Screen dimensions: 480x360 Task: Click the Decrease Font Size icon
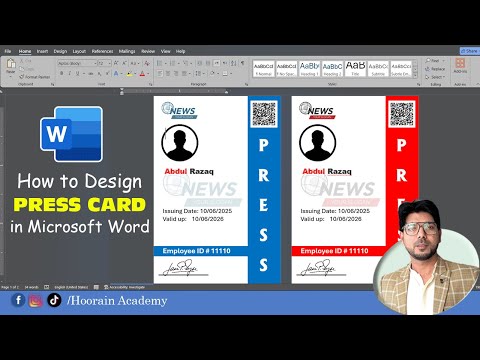coord(124,63)
